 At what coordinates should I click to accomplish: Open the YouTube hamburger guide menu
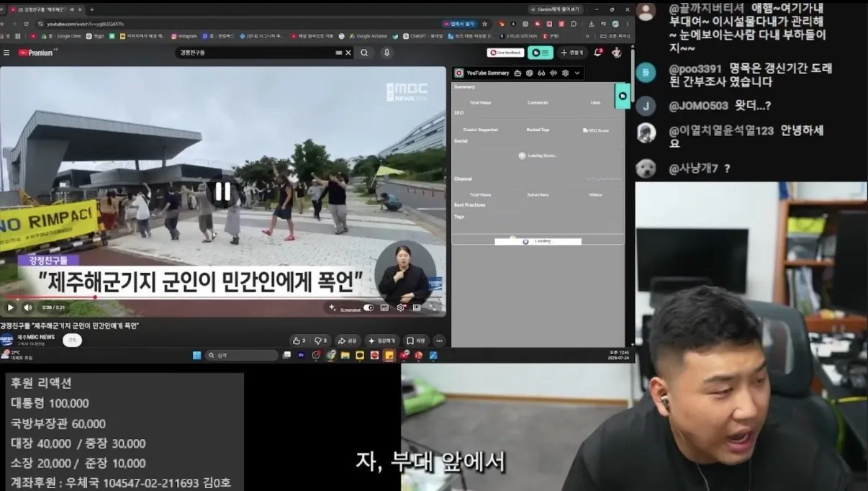coord(6,53)
